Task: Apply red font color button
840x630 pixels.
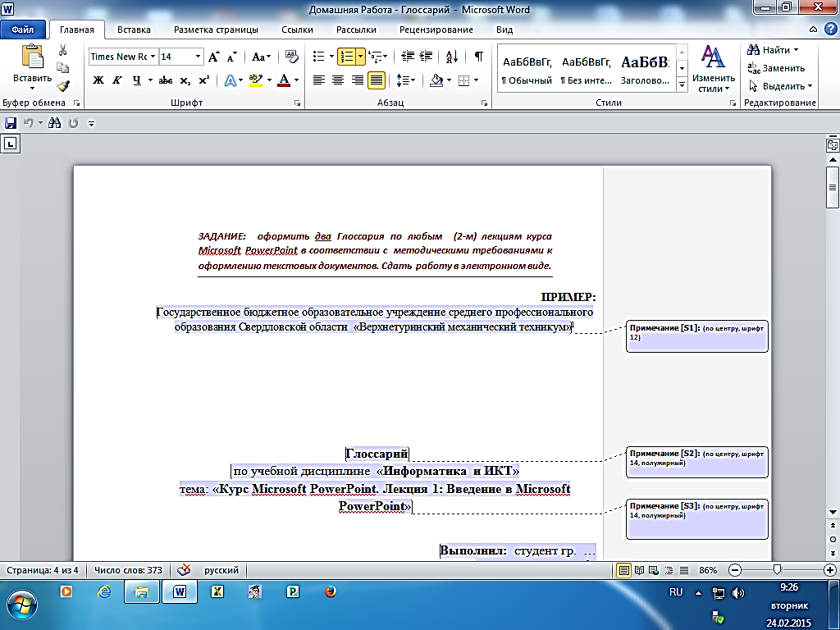Action: (285, 80)
